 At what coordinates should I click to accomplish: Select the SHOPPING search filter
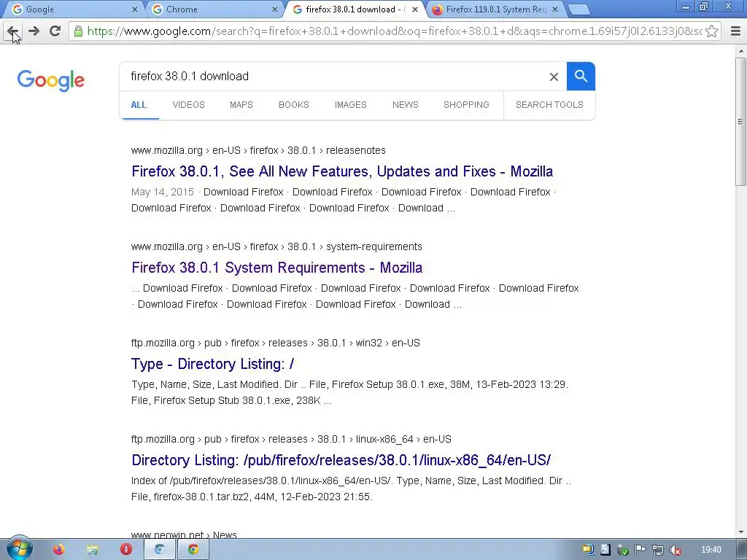466,105
